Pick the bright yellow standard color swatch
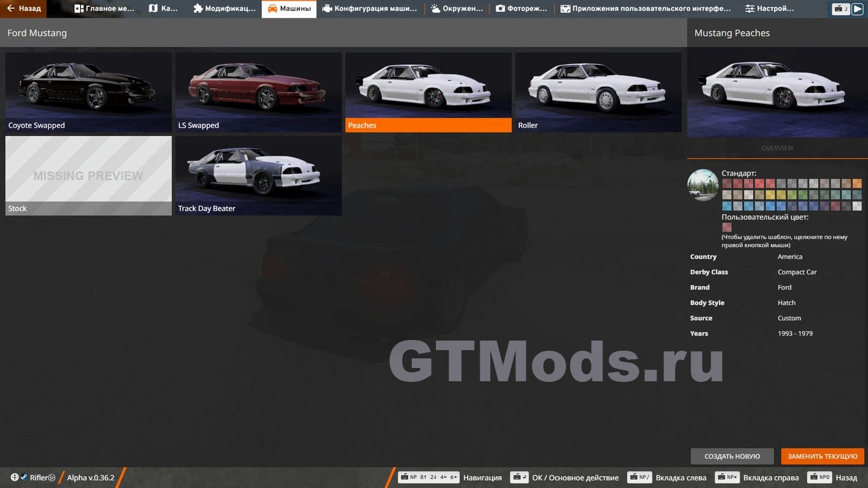Screen dimensions: 868x488 pyautogui.click(x=770, y=194)
